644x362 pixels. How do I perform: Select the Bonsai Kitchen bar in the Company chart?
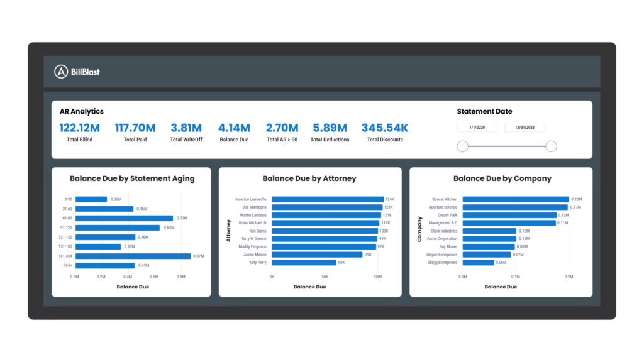click(x=515, y=199)
